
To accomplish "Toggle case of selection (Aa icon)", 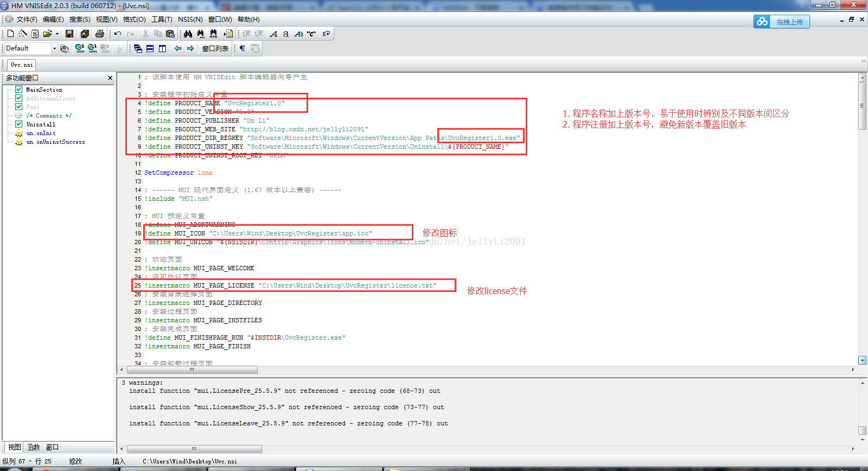I will point(299,34).
